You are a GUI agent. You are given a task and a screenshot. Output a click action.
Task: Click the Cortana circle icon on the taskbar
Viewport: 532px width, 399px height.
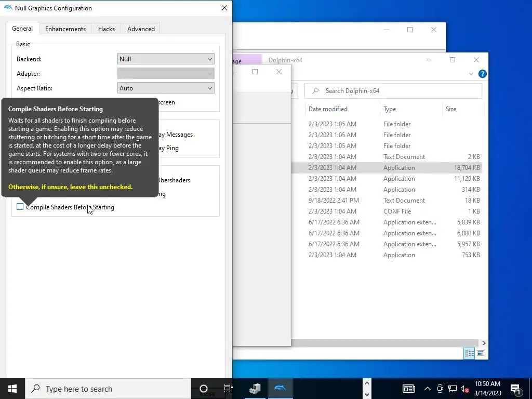[204, 389]
